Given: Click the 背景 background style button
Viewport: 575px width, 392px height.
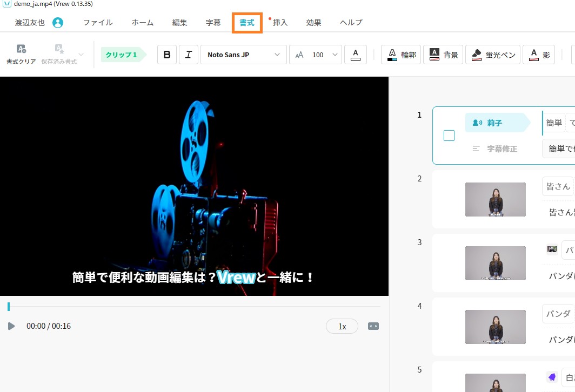Looking at the screenshot, I should coord(443,55).
